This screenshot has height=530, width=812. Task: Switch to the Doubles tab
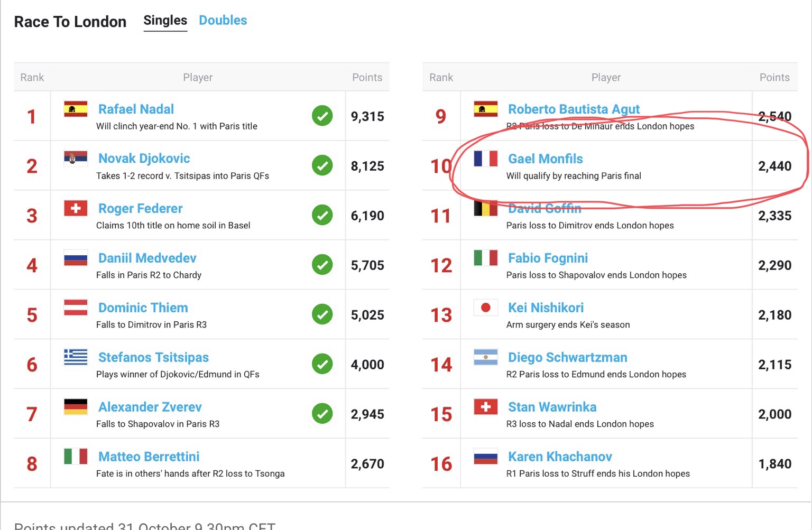(x=223, y=20)
